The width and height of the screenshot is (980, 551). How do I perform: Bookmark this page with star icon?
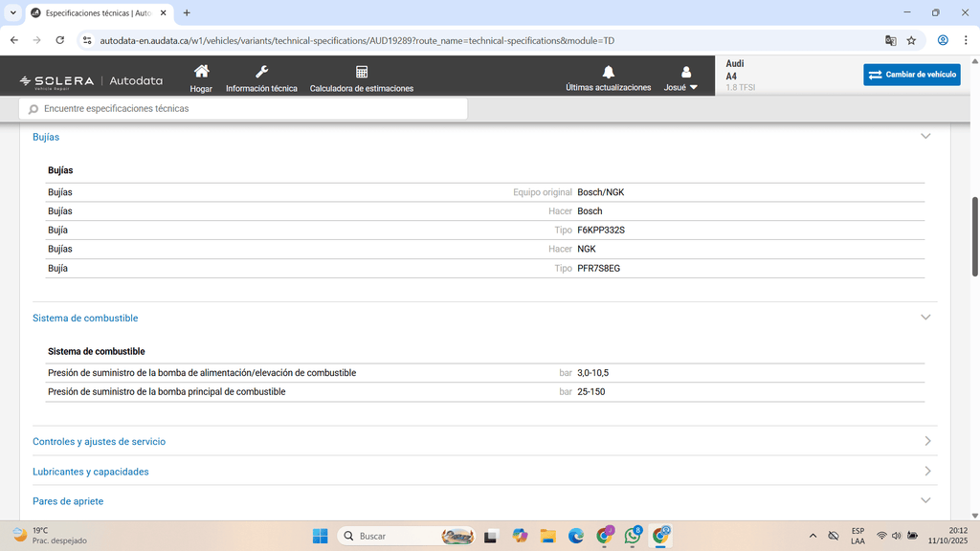[911, 40]
